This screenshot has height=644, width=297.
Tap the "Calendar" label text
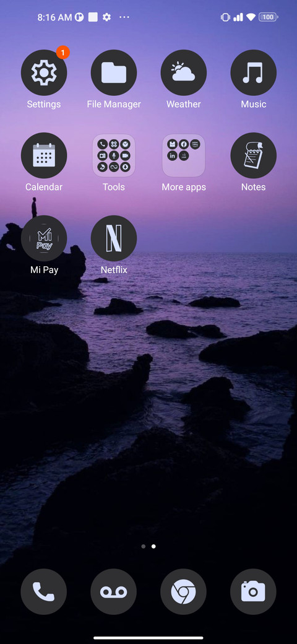(44, 187)
